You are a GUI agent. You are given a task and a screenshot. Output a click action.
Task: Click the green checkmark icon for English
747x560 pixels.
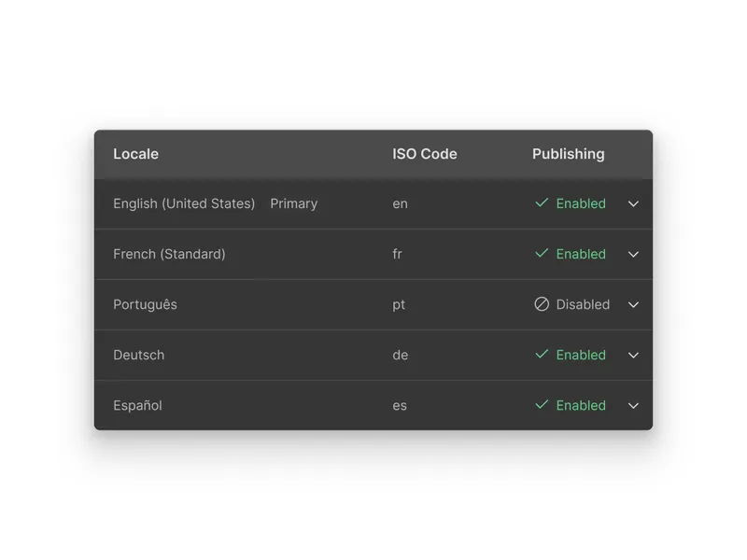(542, 203)
